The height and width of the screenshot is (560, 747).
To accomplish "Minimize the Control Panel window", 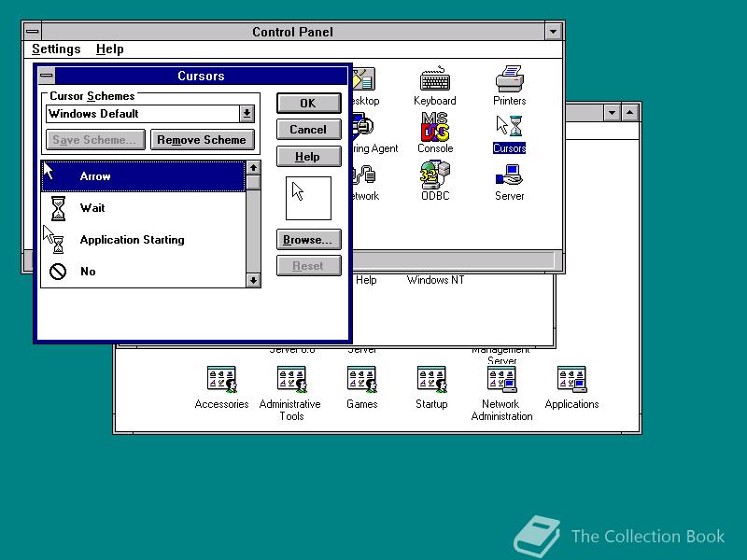I will tap(553, 32).
